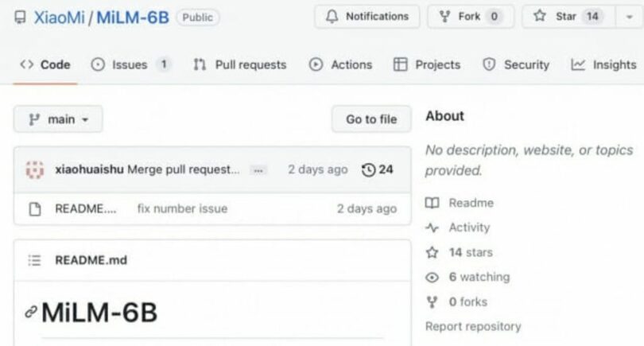
Task: Click the MiLM-6B heading anchor link icon
Action: click(x=31, y=313)
